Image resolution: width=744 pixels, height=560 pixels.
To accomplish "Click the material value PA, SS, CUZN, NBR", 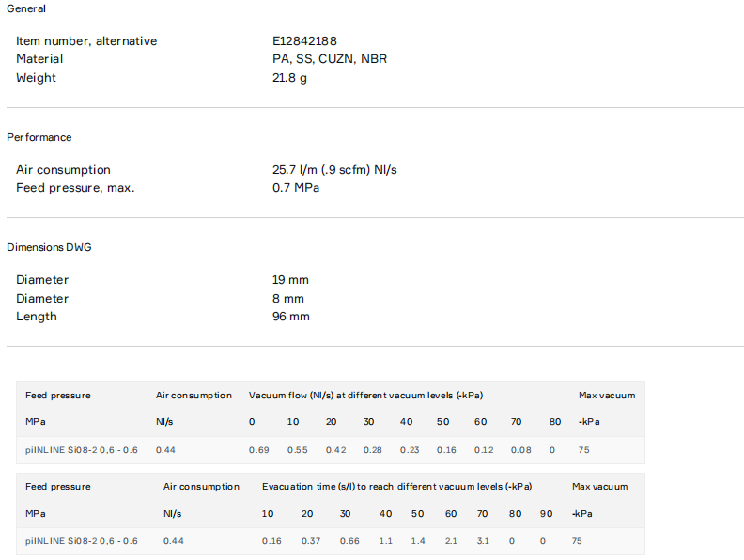I will point(329,59).
